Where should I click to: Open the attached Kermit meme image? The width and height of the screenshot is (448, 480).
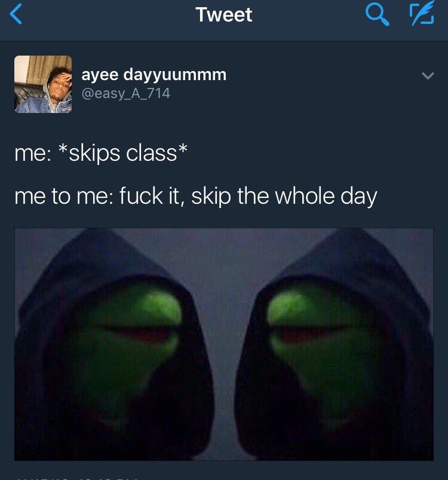(x=224, y=344)
